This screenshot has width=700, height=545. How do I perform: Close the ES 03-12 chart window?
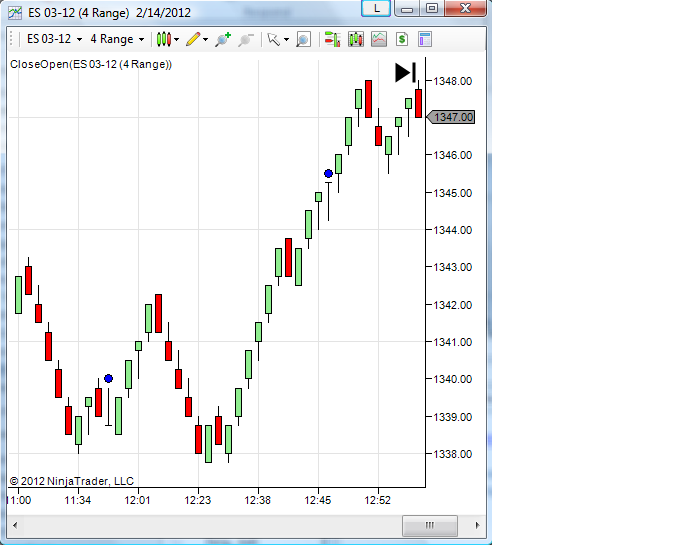(465, 8)
